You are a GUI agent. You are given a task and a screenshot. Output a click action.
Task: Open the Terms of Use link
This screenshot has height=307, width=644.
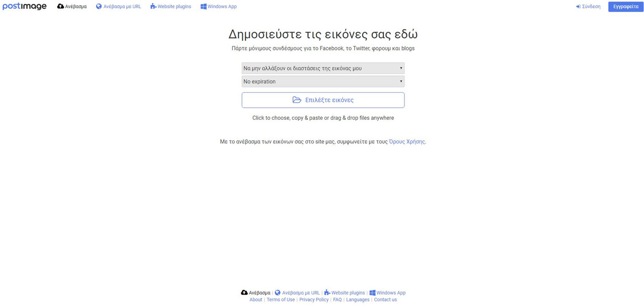[x=281, y=300]
